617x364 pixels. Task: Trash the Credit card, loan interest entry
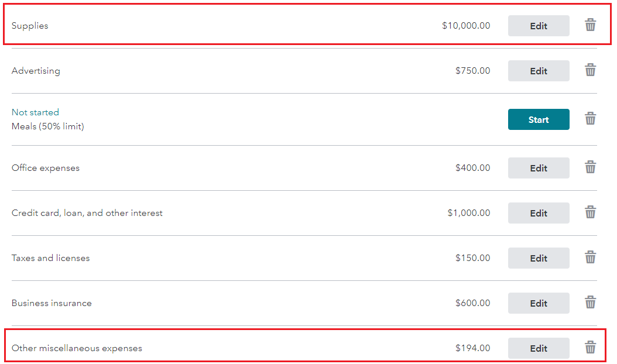[x=590, y=212]
